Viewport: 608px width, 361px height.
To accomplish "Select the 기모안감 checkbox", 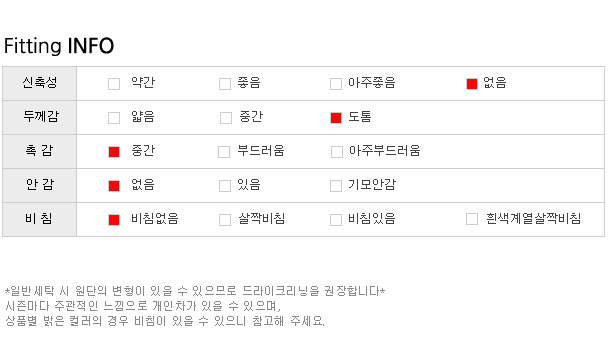I will [x=336, y=186].
